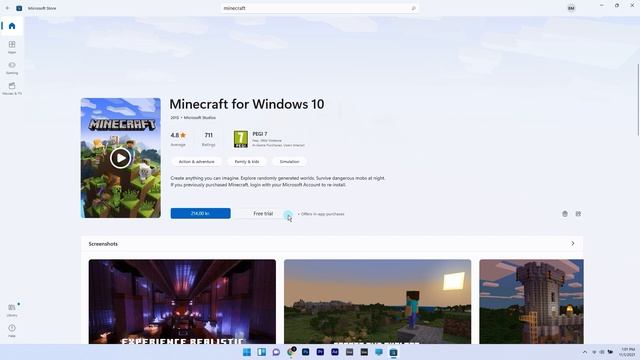640x360 pixels.
Task: Open Widgets from the taskbar
Action: click(x=262, y=352)
